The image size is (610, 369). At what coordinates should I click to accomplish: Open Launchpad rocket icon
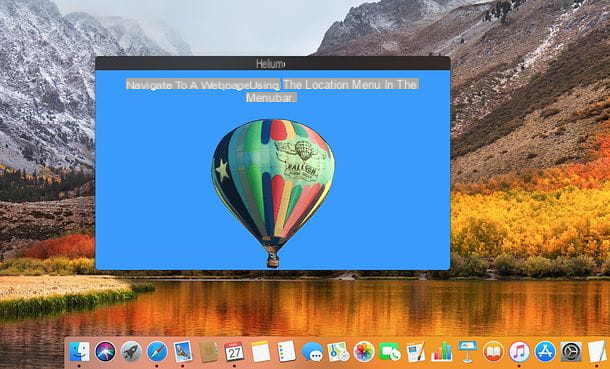[x=131, y=351]
